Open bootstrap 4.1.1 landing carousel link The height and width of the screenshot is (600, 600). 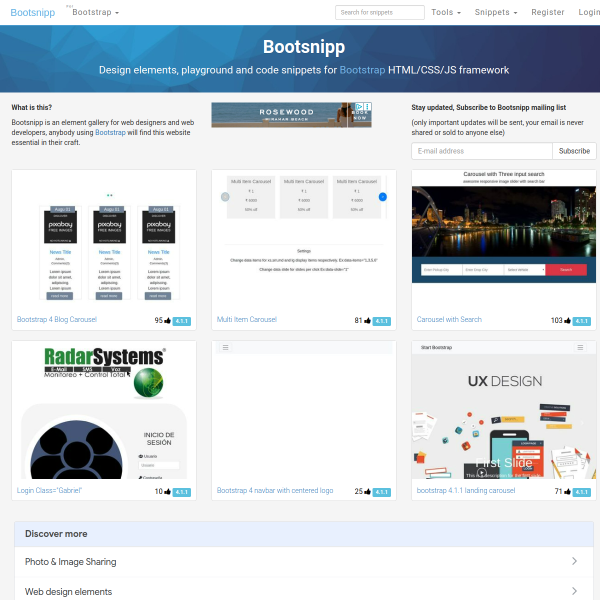466,491
